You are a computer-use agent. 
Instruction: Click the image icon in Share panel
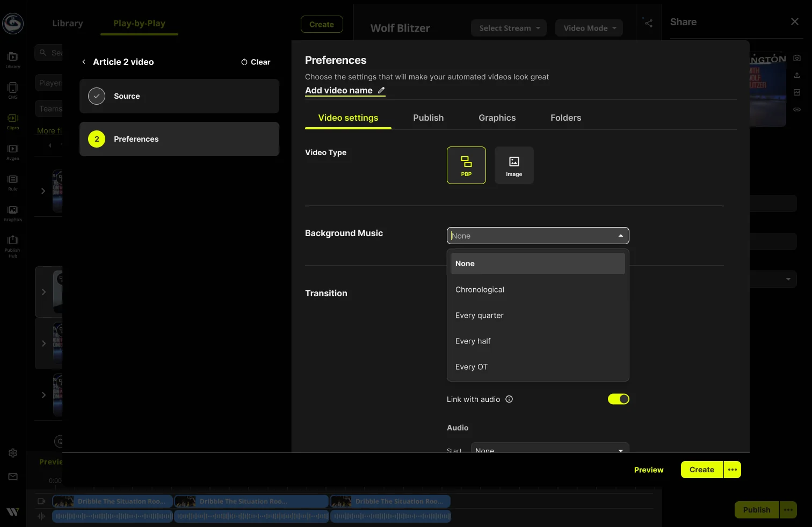click(x=797, y=92)
